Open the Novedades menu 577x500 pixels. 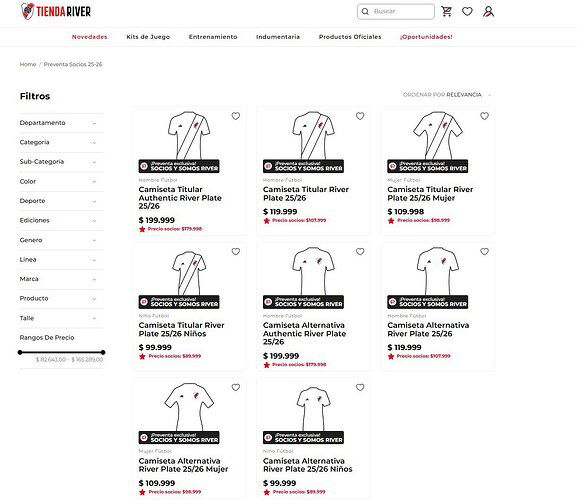[x=89, y=37]
